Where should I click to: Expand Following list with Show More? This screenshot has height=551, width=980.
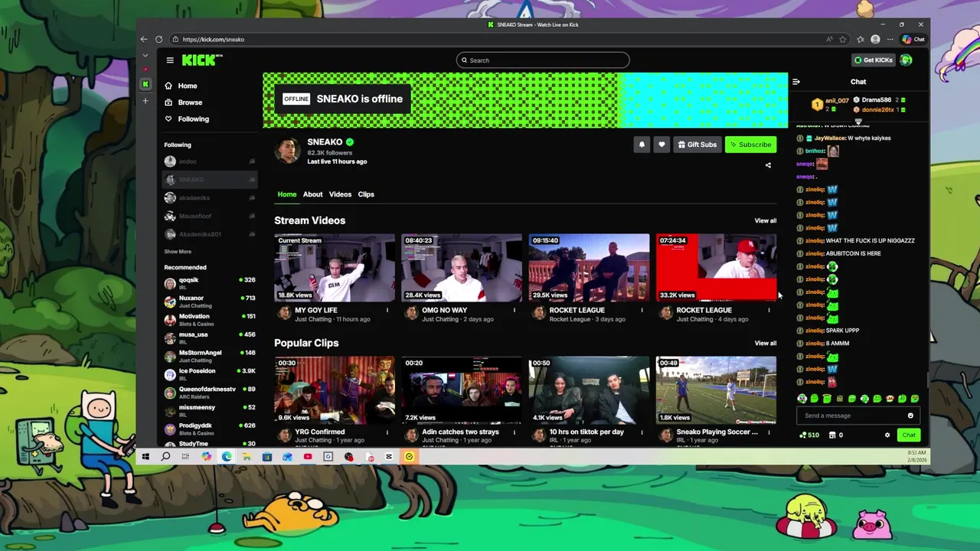[178, 252]
